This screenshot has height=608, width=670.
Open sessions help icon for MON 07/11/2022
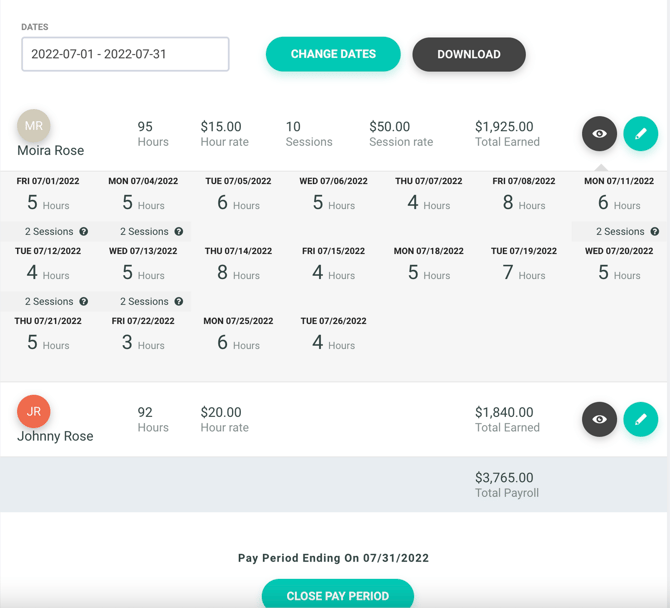(655, 232)
